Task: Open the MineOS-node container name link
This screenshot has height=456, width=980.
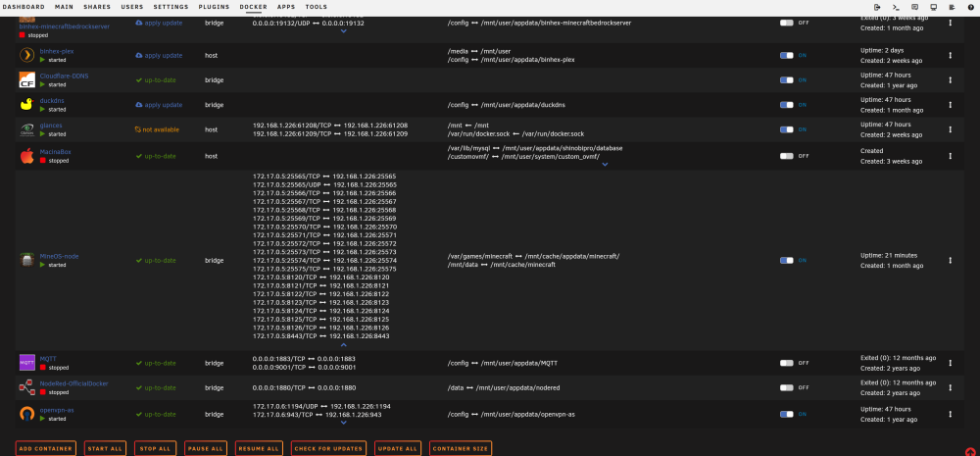Action: click(59, 256)
